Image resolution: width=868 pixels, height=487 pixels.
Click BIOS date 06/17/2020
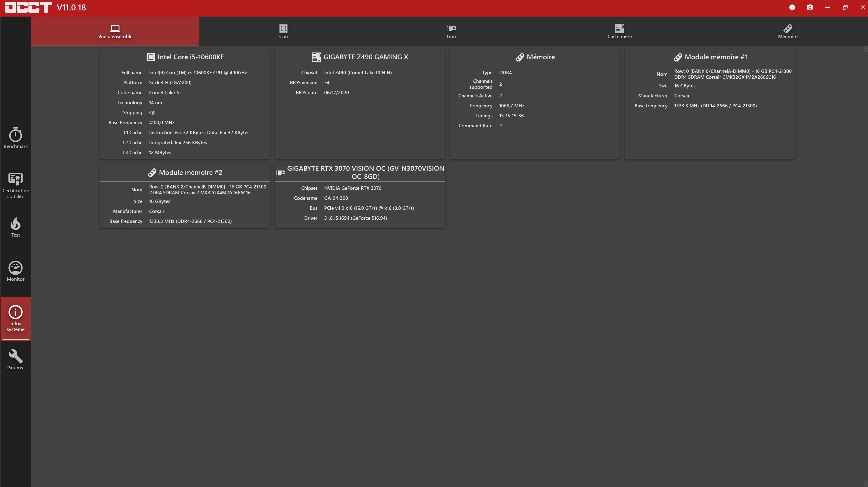(336, 92)
